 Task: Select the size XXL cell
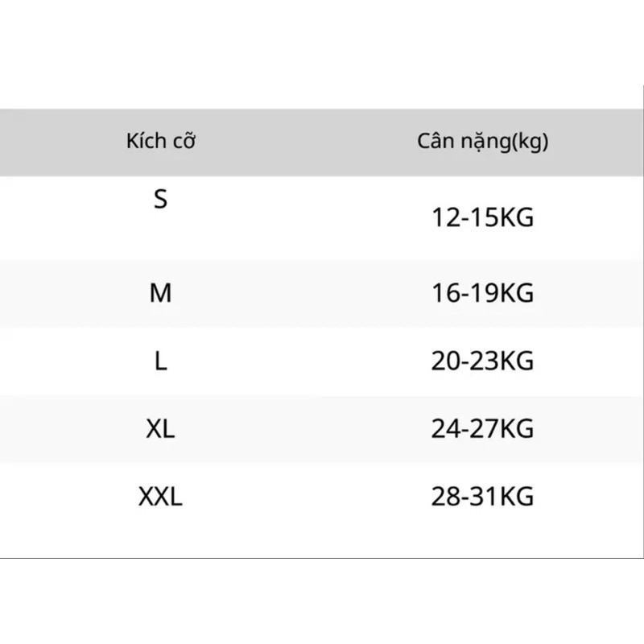click(x=161, y=497)
